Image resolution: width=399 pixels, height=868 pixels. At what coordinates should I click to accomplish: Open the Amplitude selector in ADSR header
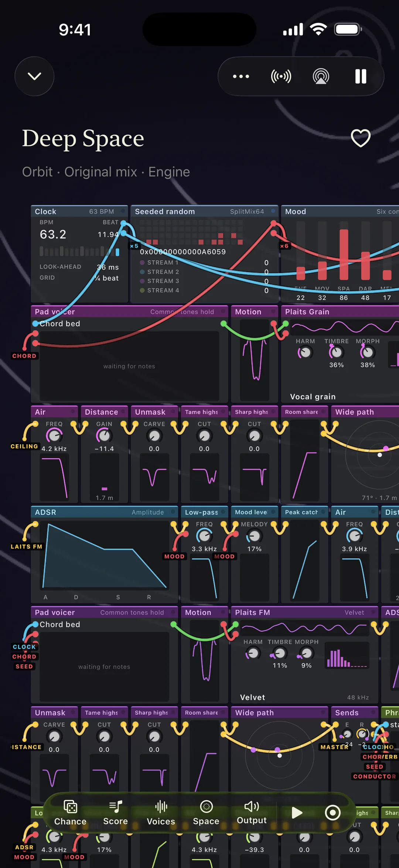[147, 512]
